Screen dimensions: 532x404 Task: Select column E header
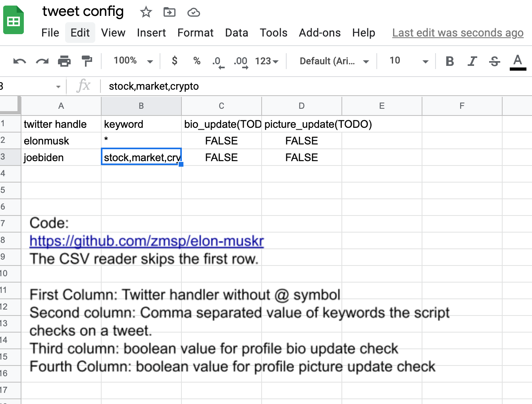point(382,106)
